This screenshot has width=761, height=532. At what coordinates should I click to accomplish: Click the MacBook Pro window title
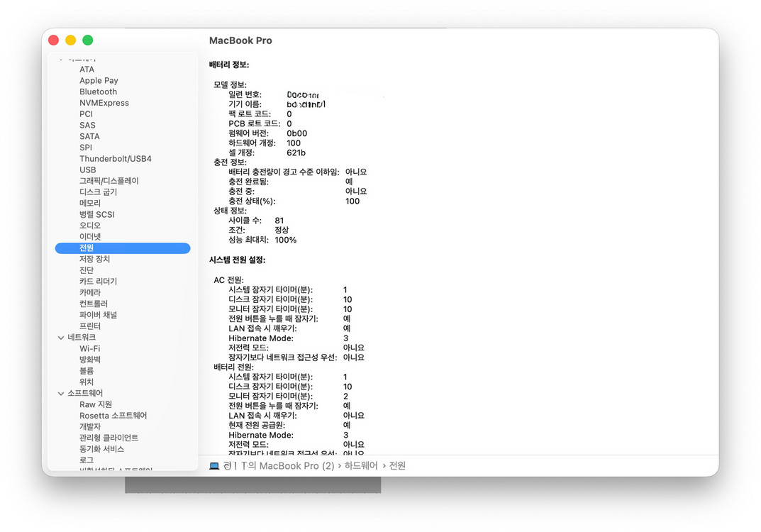240,40
